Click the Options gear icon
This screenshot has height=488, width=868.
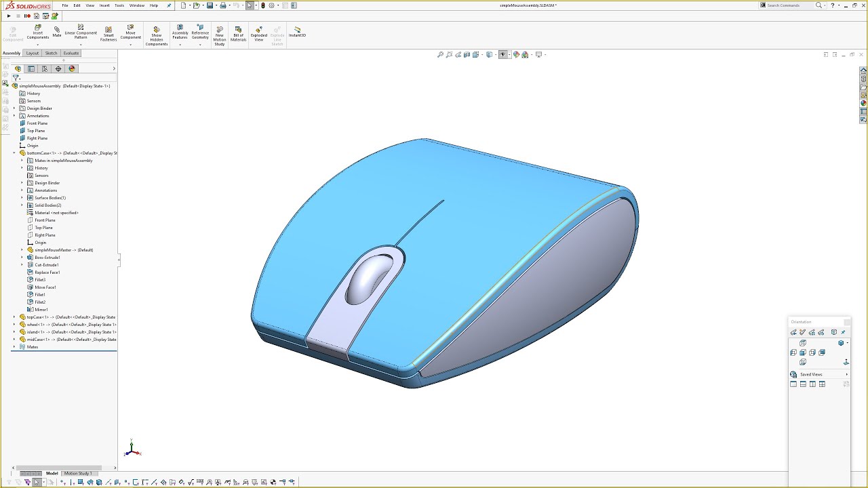(x=271, y=5)
